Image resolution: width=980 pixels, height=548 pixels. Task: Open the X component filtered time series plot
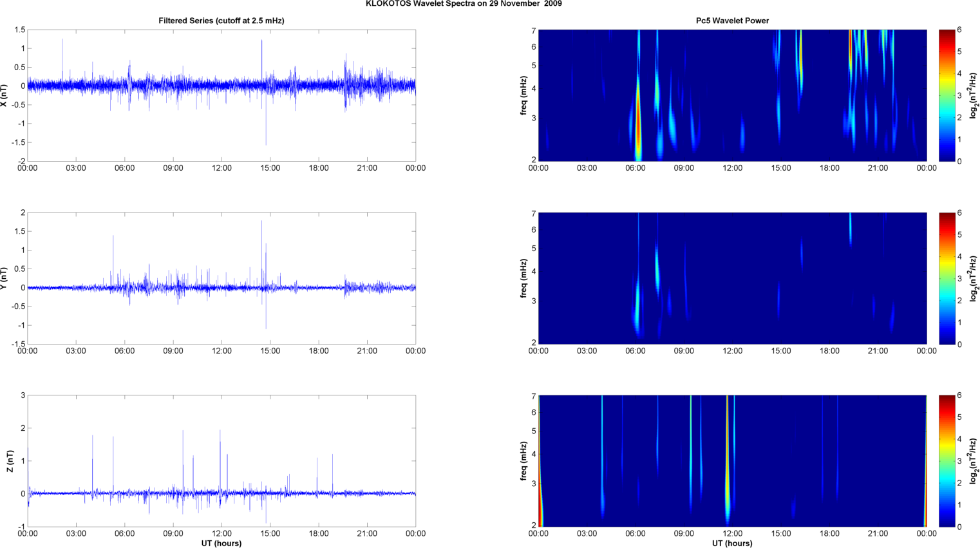click(x=221, y=95)
